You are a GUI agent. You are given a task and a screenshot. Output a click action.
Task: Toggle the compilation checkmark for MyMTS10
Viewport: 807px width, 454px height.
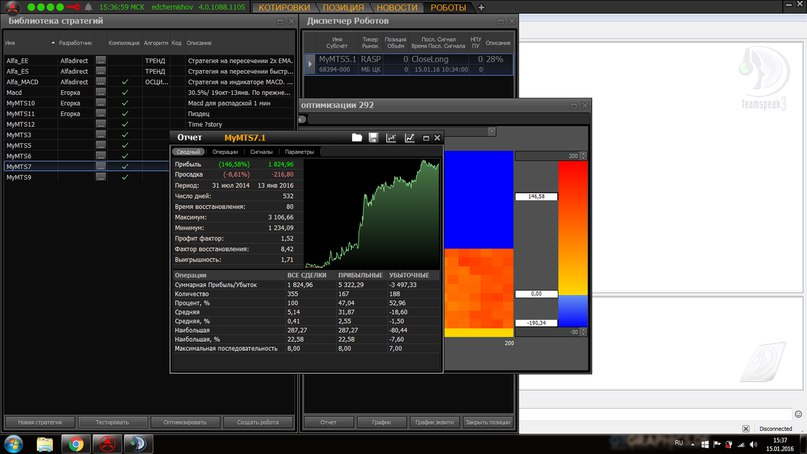pyautogui.click(x=125, y=103)
